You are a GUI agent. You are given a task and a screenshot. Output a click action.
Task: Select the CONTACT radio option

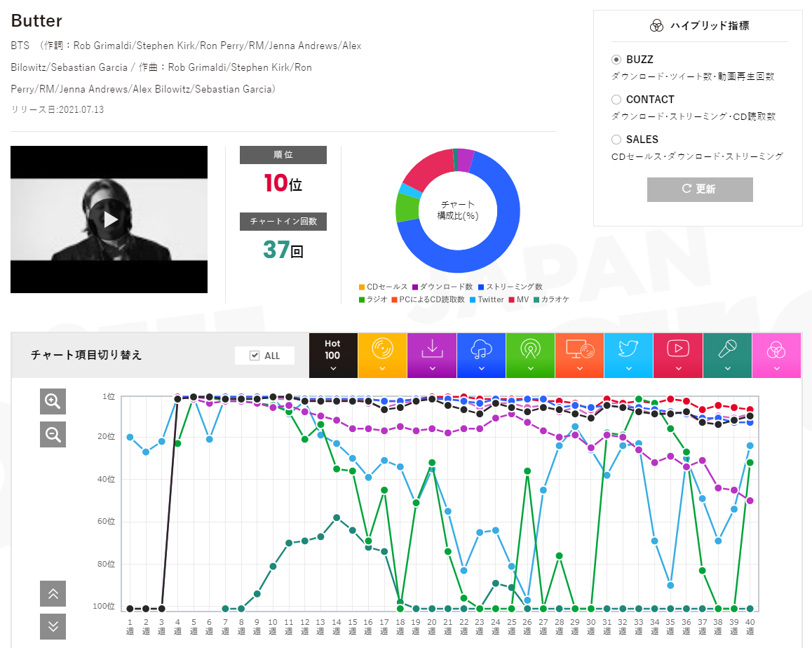tap(616, 100)
